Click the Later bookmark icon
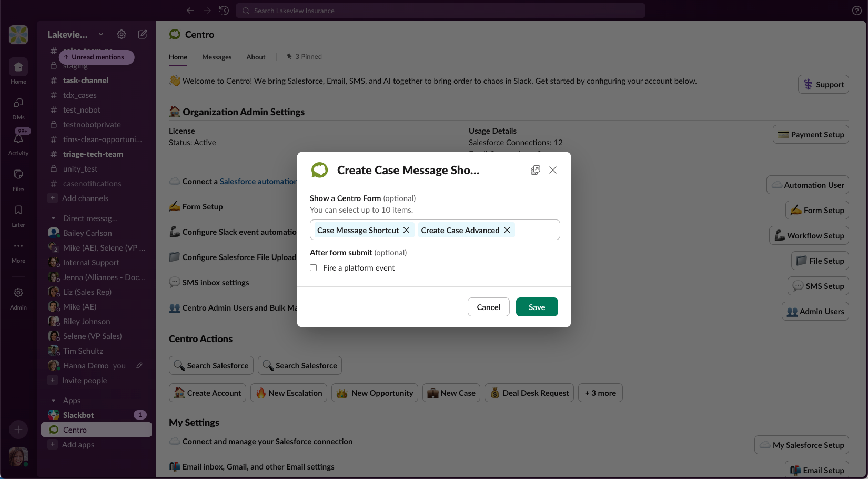The image size is (868, 479). tap(18, 211)
